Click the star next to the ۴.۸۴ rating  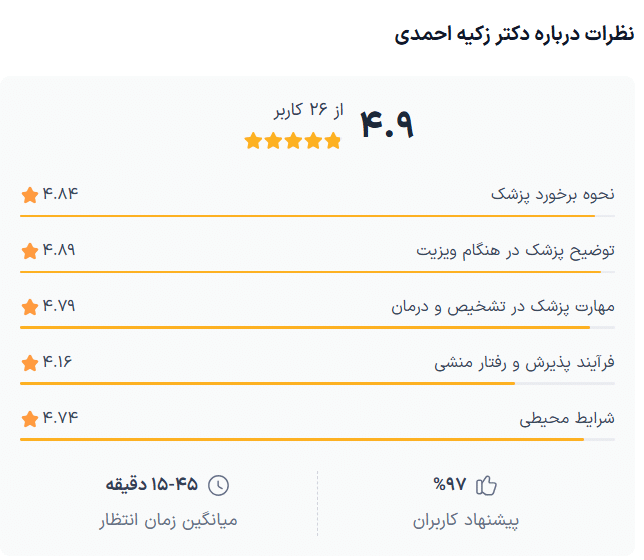pos(30,194)
